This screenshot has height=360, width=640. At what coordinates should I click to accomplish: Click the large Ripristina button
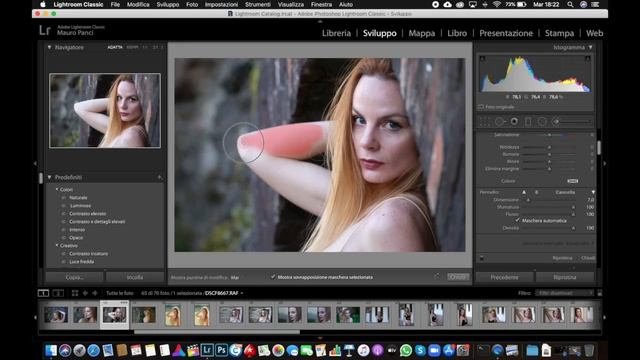tap(564, 277)
